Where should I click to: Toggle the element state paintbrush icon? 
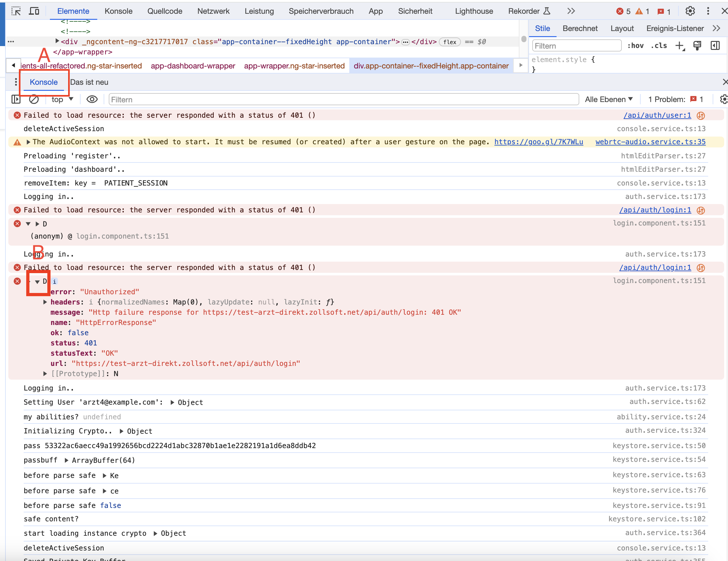697,46
